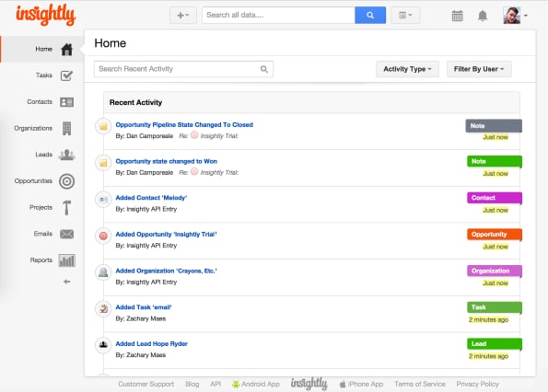
Task: Open 'Opportunity Pipeline State Changed To Closed' link
Action: (x=184, y=124)
